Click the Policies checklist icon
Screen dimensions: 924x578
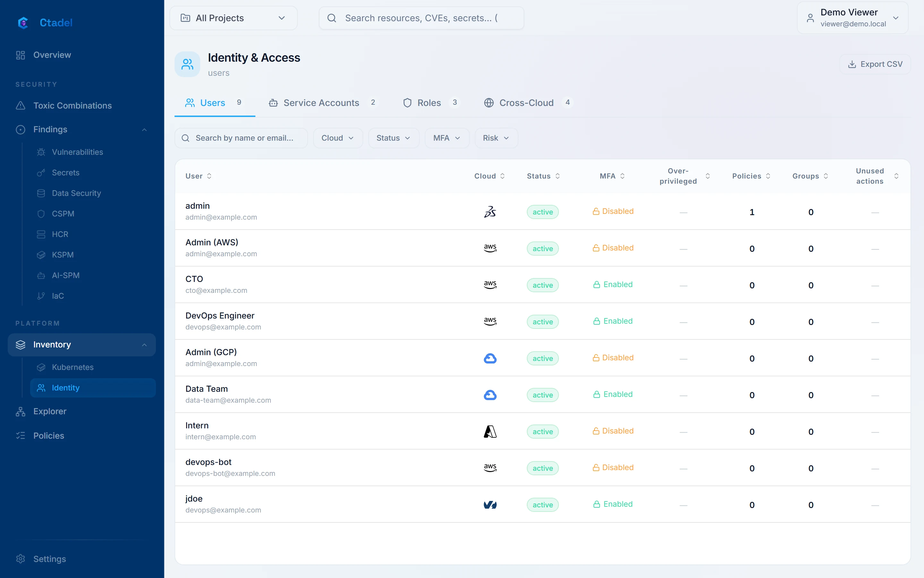[21, 436]
